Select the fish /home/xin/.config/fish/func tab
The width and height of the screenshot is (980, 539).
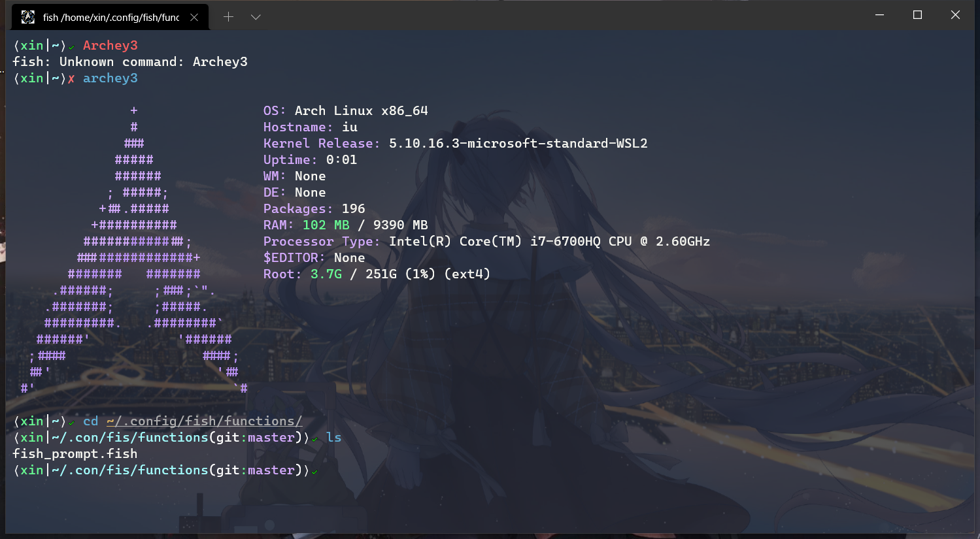point(110,17)
